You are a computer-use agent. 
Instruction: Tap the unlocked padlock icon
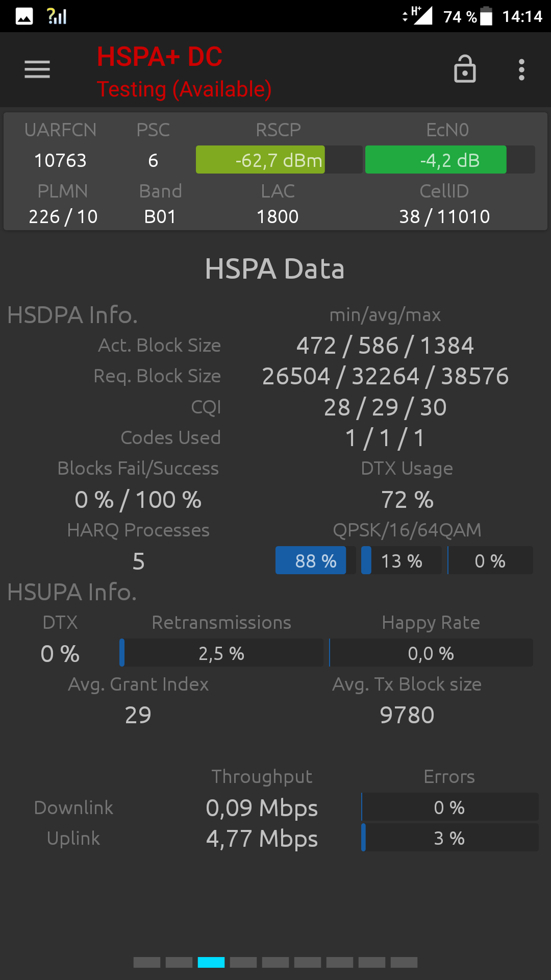point(465,69)
